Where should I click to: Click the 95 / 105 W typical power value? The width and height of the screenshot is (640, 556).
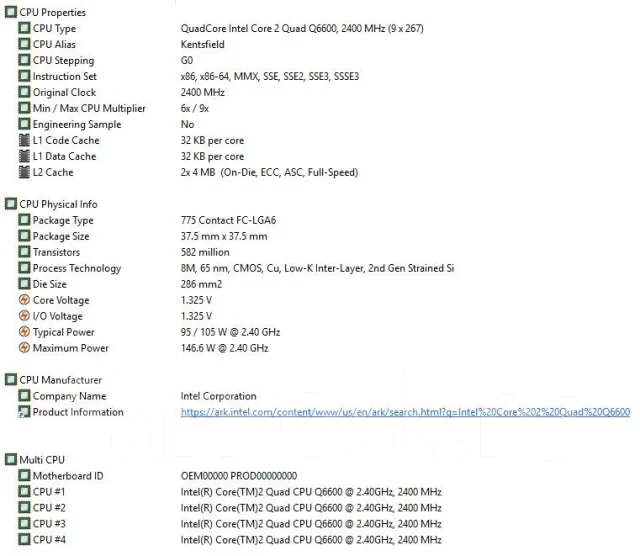pyautogui.click(x=230, y=332)
